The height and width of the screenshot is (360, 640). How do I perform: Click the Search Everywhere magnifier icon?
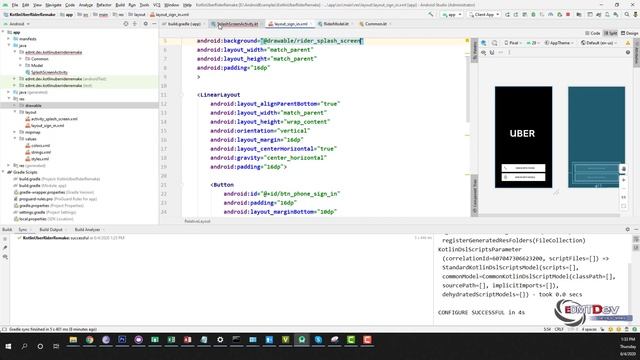627,14
